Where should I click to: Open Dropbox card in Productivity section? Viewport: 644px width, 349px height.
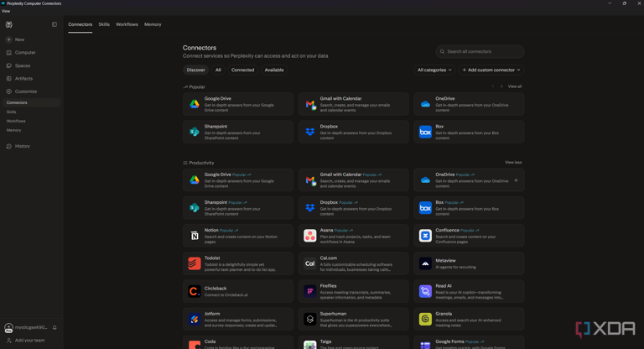click(x=354, y=208)
